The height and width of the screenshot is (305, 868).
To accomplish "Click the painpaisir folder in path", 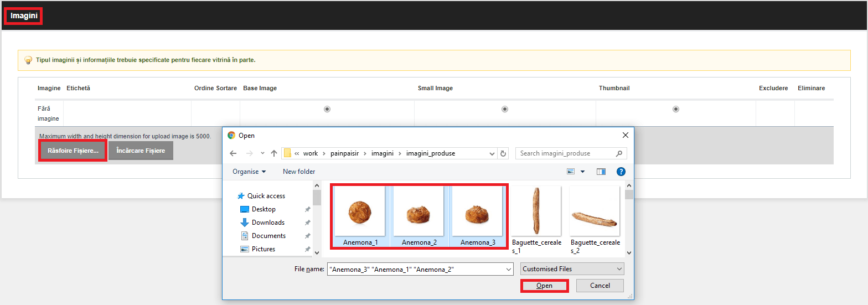I will 346,153.
